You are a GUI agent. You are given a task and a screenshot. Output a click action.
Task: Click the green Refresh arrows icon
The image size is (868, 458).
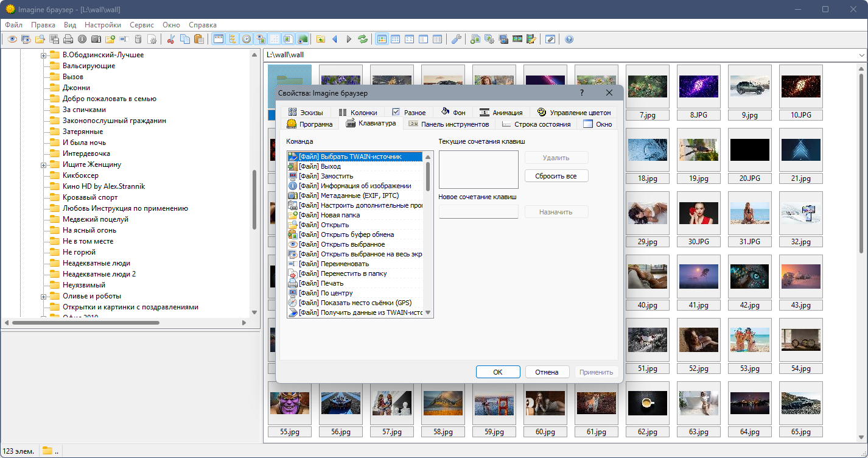click(363, 40)
